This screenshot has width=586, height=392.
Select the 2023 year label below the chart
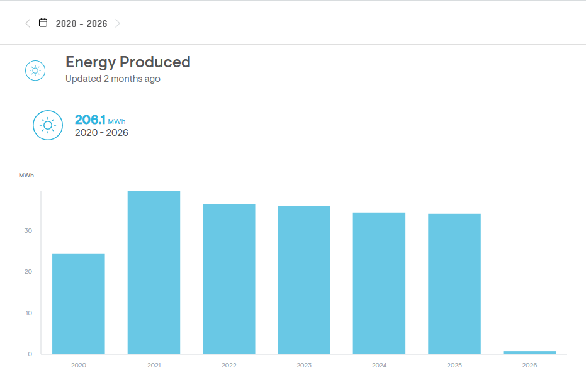(304, 365)
